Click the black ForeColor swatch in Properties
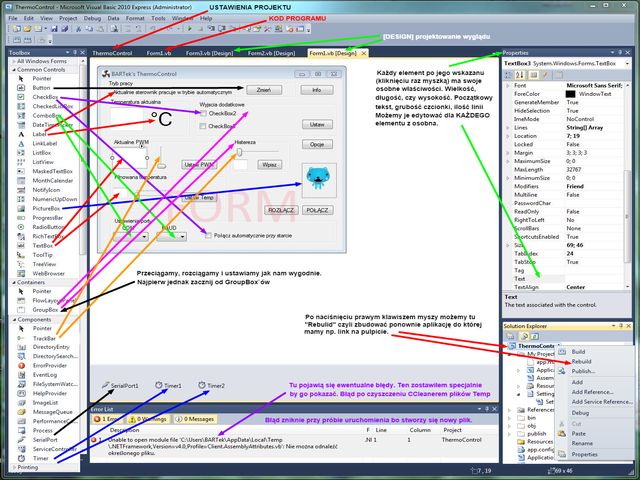 [x=571, y=94]
